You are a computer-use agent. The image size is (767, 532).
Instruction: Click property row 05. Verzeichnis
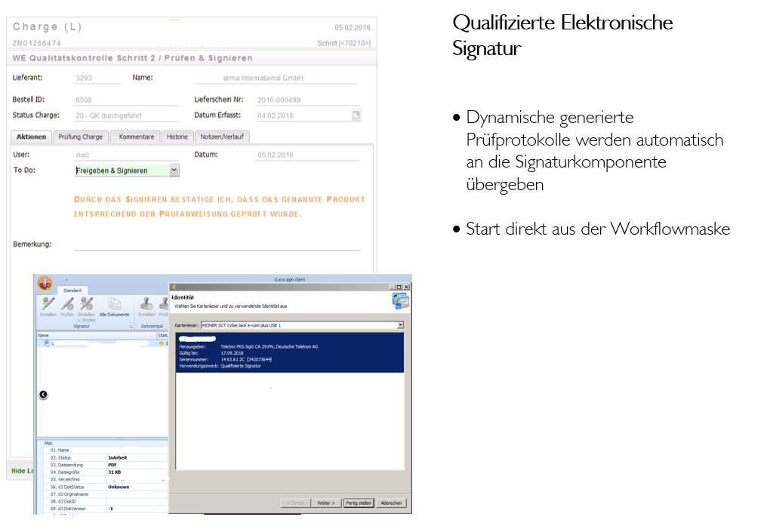point(106,480)
